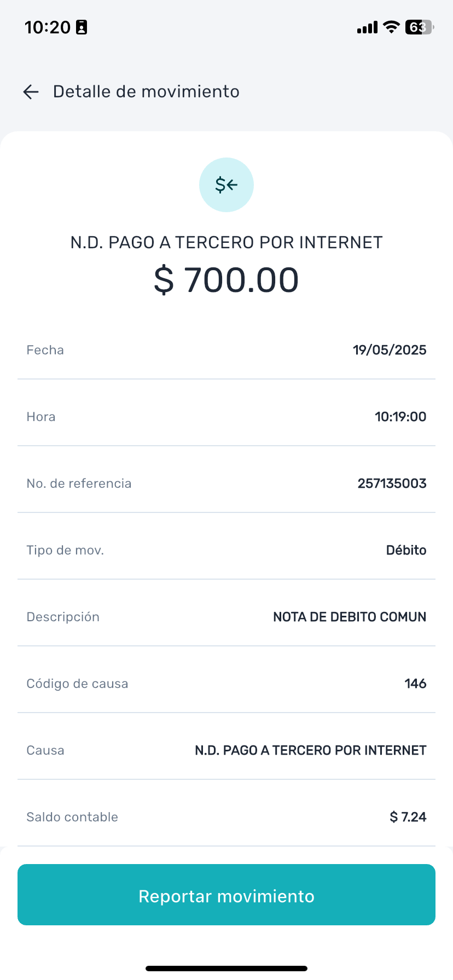Tap the Detalle de movimiento title
This screenshot has width=453, height=980.
(x=146, y=92)
